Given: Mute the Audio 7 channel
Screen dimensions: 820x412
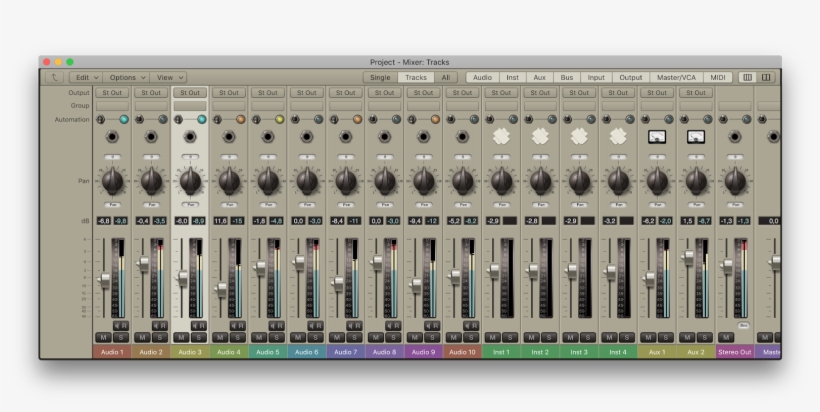Looking at the screenshot, I should [x=337, y=337].
